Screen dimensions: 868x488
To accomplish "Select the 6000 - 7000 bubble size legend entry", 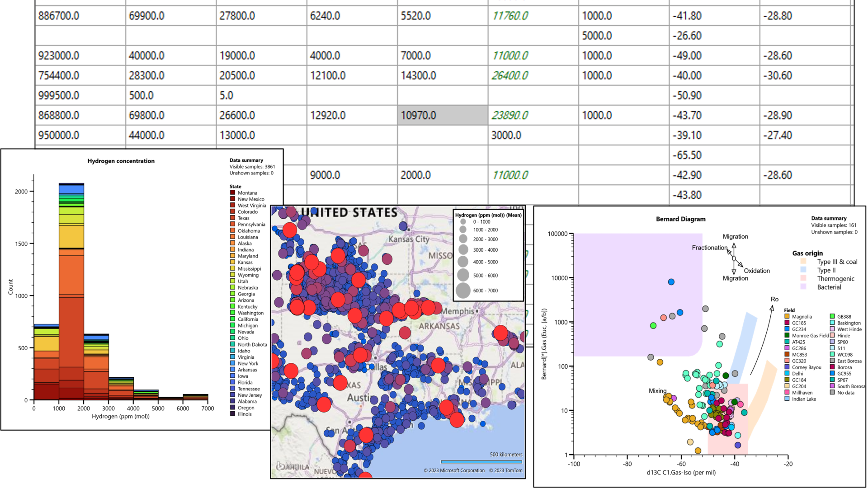I will pos(463,291).
